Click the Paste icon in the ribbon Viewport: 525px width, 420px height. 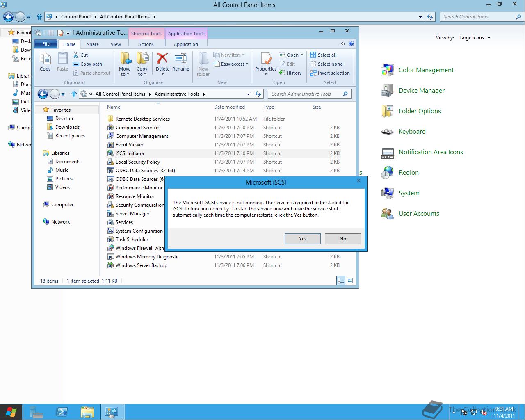click(x=62, y=62)
